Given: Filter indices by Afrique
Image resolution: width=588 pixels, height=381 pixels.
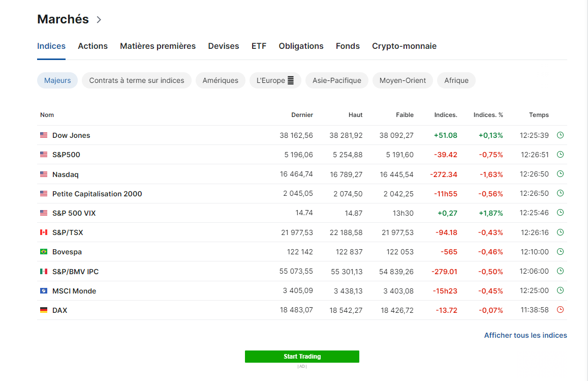Looking at the screenshot, I should pos(456,80).
